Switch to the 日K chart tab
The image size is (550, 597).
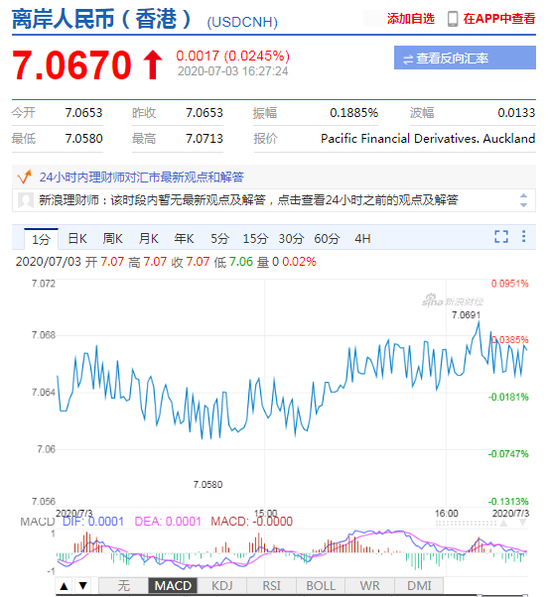point(77,239)
